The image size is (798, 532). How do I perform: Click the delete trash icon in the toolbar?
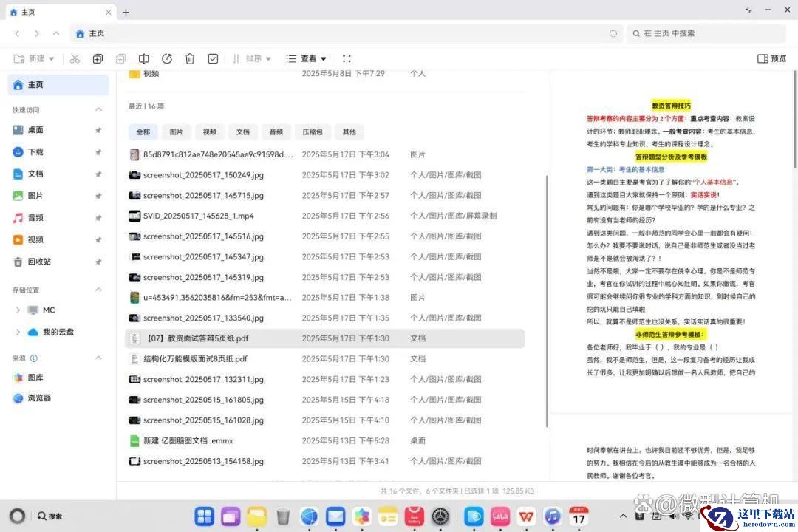coord(190,59)
